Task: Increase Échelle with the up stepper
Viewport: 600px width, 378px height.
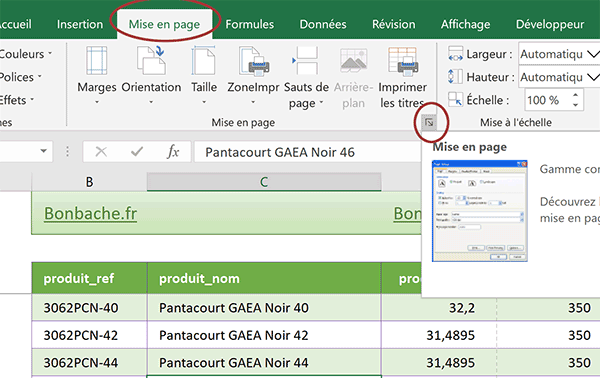Action: (x=576, y=95)
